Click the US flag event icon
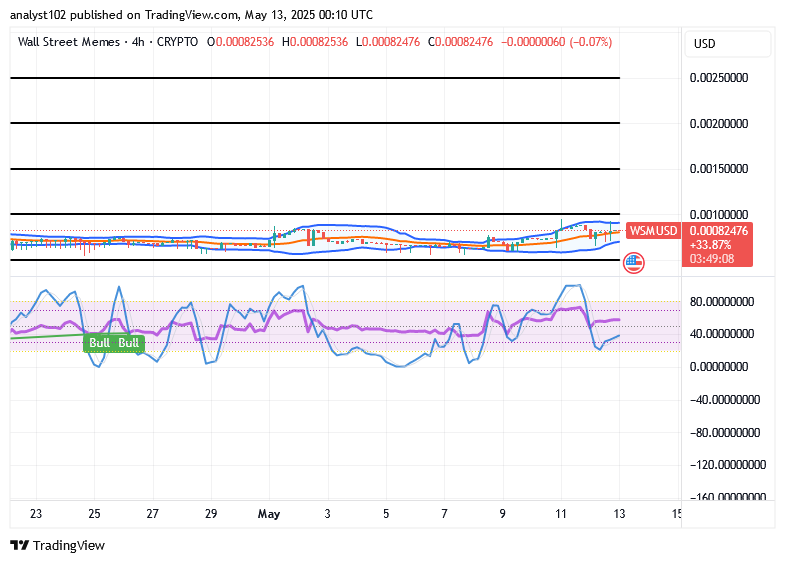Viewport: 785px width, 563px height. (633, 263)
